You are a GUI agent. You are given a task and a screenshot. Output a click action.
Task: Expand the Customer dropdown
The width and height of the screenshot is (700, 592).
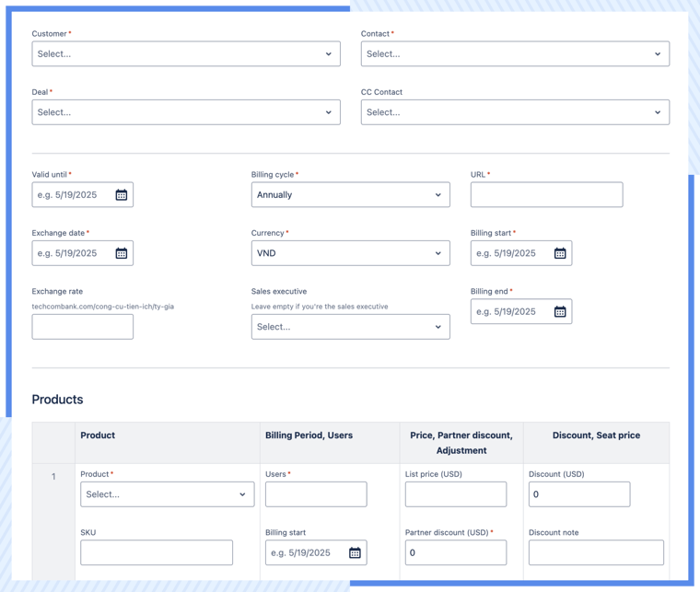[x=186, y=54]
